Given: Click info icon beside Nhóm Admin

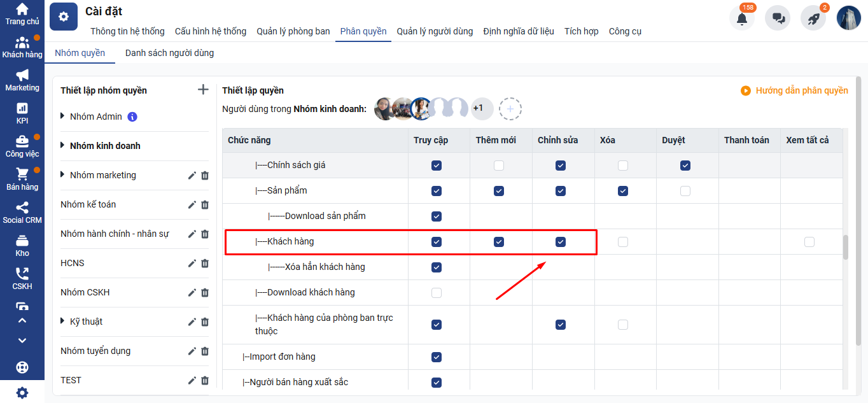Looking at the screenshot, I should [132, 117].
